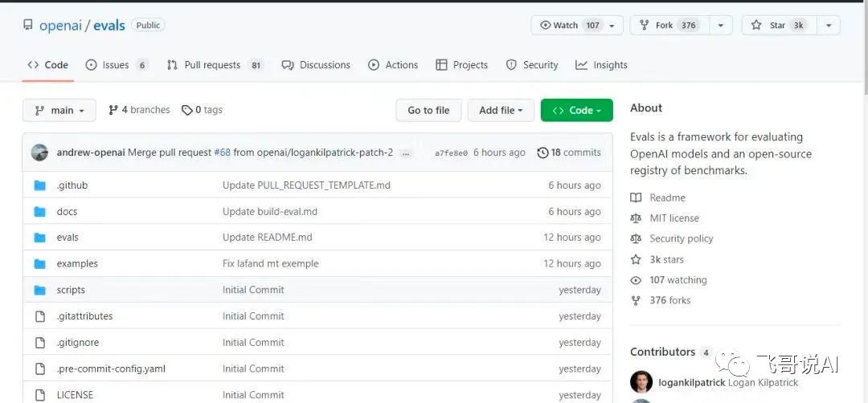The width and height of the screenshot is (868, 403).
Task: Expand the Watch dropdown arrow
Action: pos(612,26)
